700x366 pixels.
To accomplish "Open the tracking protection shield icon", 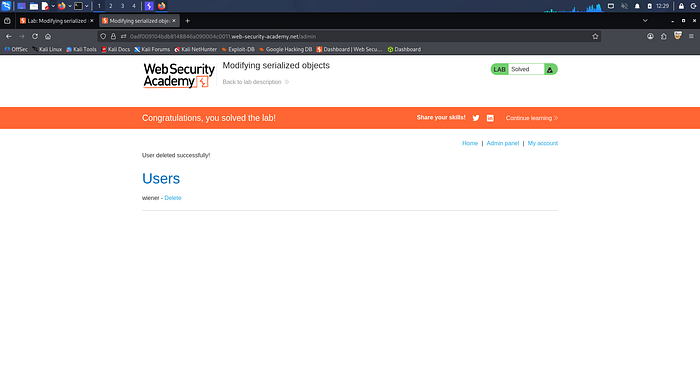I will coord(103,36).
